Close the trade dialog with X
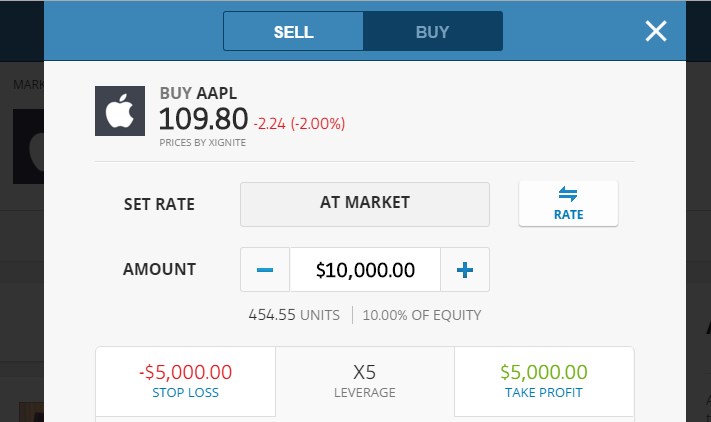Screen dimensions: 711x422 click(x=656, y=31)
